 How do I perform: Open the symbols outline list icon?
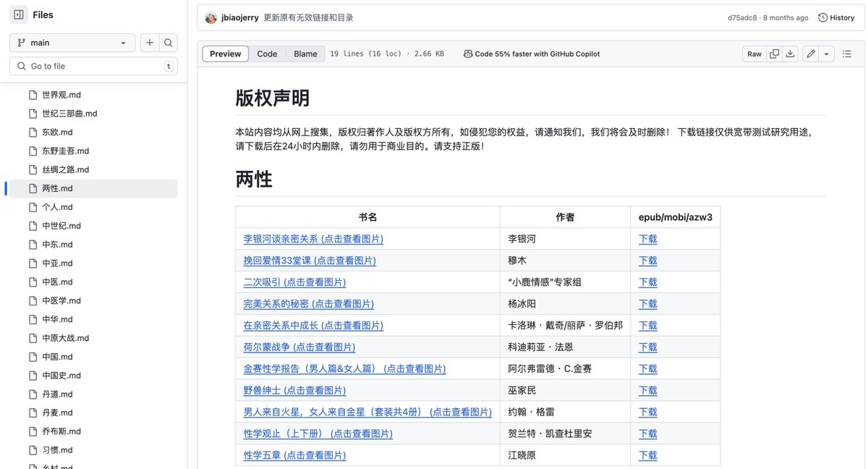843,54
